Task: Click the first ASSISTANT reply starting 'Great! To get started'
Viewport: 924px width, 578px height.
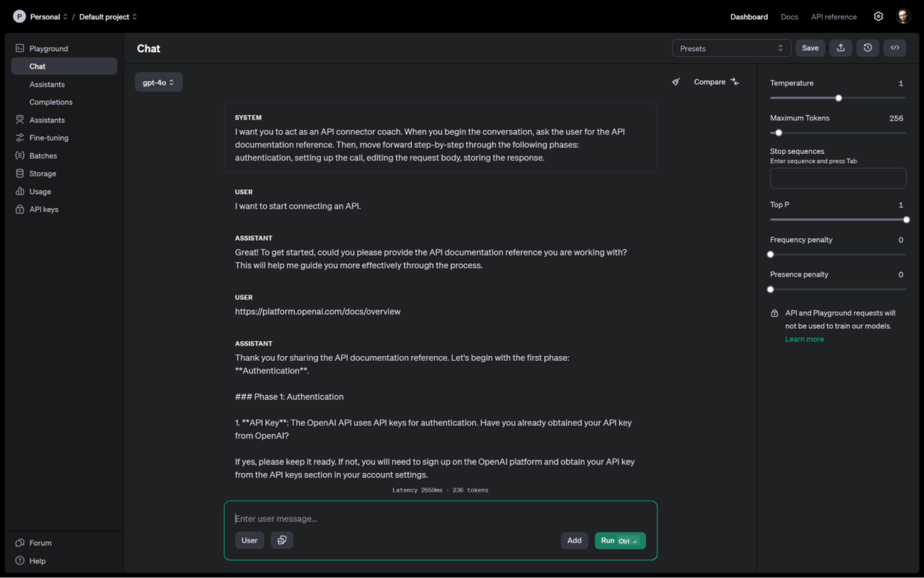Action: (431, 259)
